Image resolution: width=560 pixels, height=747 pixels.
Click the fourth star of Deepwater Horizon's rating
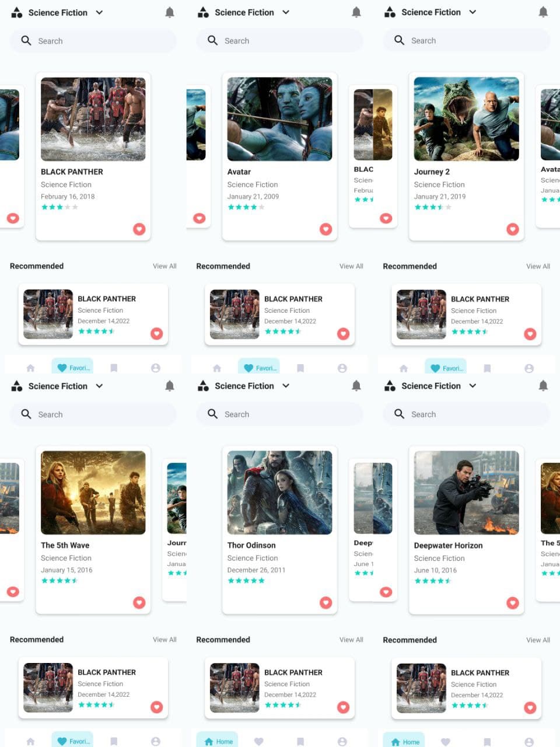442,581
